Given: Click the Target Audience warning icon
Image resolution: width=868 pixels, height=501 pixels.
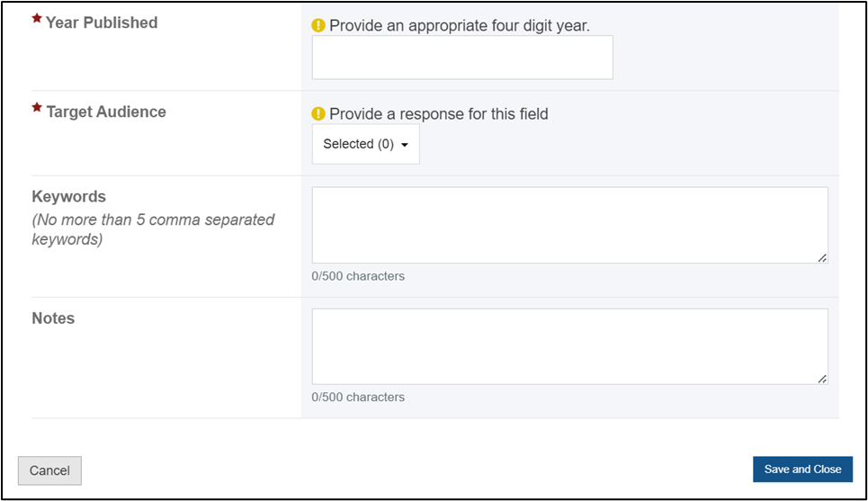Looking at the screenshot, I should coord(318,113).
